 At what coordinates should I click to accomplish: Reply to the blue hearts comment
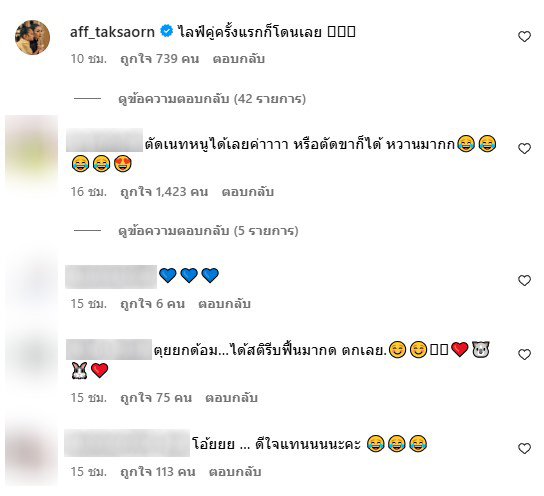click(224, 303)
